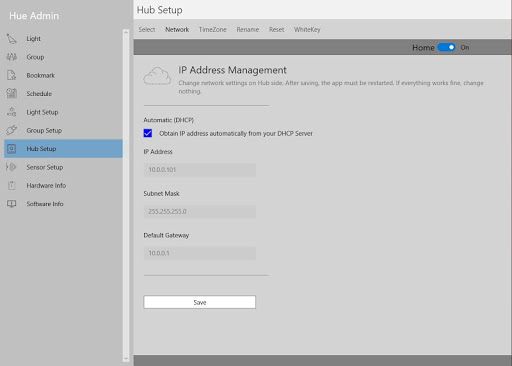
Task: Switch to the Rename tab
Action: (248, 29)
